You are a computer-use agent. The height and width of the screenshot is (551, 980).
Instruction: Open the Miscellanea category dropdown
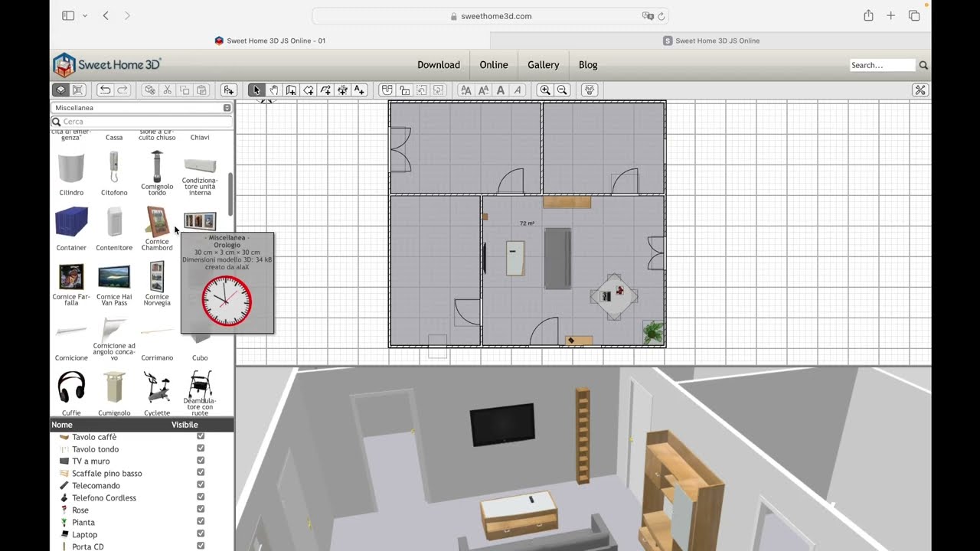142,108
